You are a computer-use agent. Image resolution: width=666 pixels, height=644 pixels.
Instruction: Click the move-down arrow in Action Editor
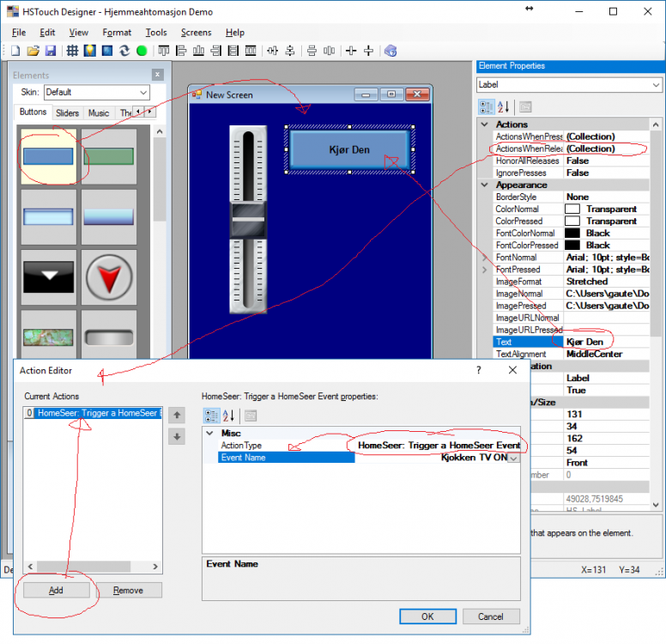[x=176, y=436]
